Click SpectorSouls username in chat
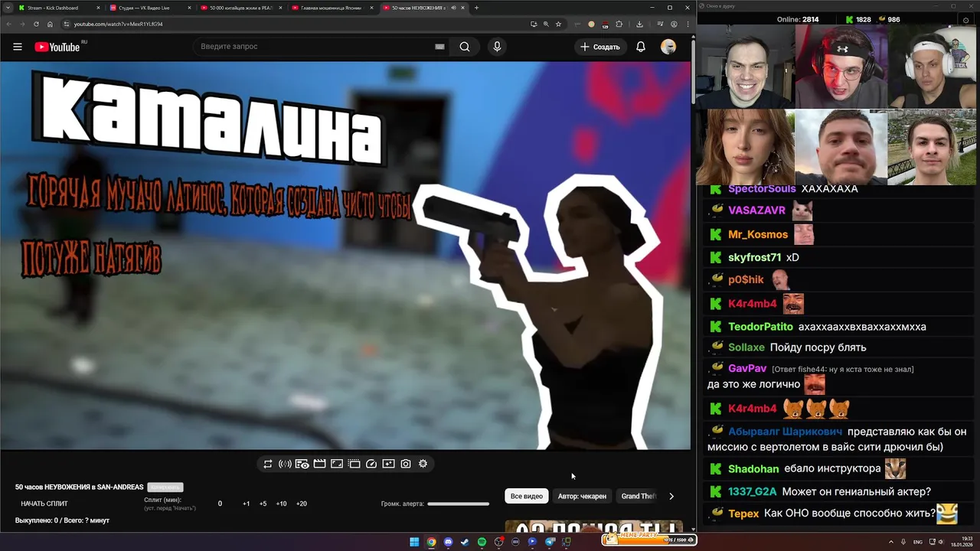The image size is (980, 551). coord(762,189)
